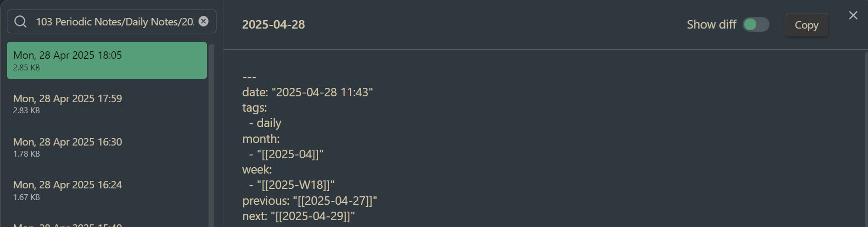Screen dimensions: 868x227
Task: Select the partially visible snapshot at list bottom
Action: tap(107, 223)
